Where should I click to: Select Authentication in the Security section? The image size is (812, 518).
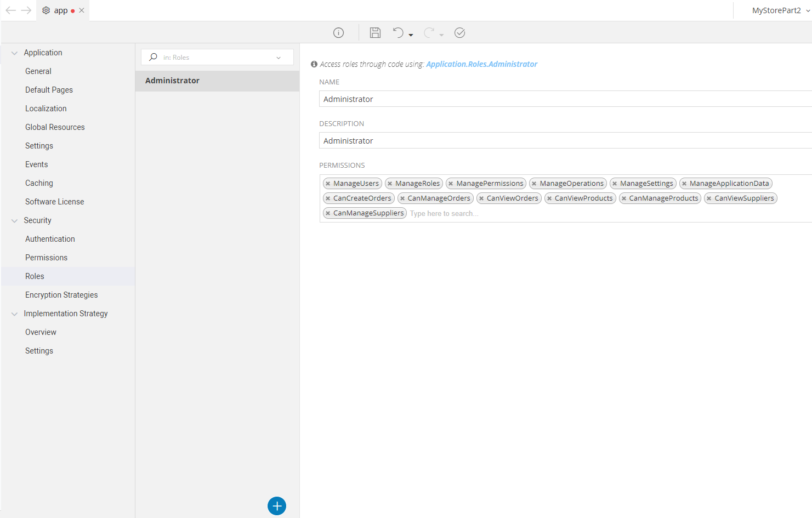tap(50, 239)
